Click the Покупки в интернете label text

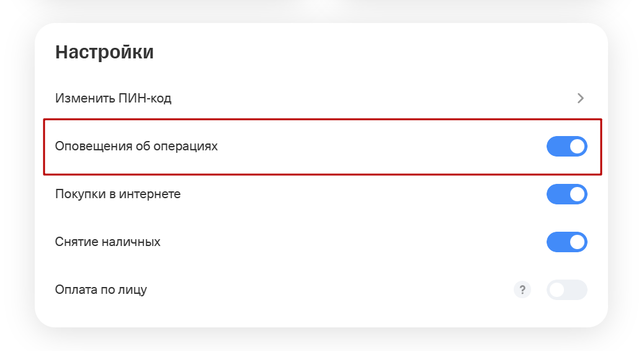pyautogui.click(x=118, y=194)
